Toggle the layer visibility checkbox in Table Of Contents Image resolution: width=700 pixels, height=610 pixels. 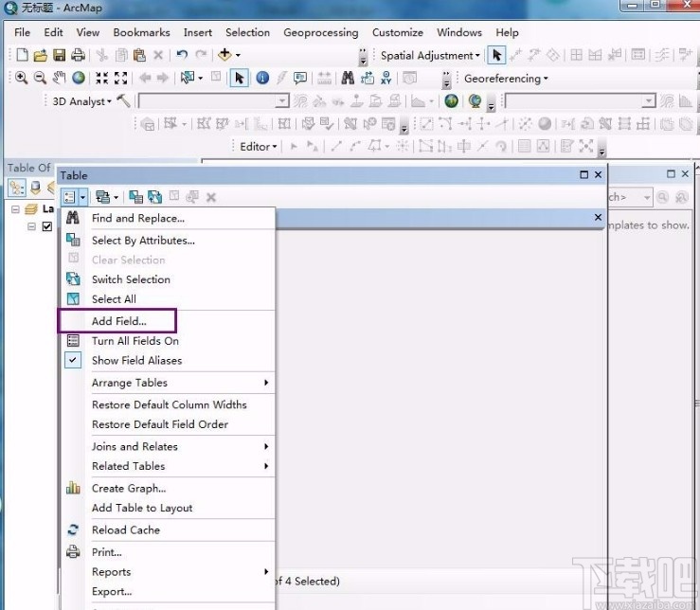point(46,226)
